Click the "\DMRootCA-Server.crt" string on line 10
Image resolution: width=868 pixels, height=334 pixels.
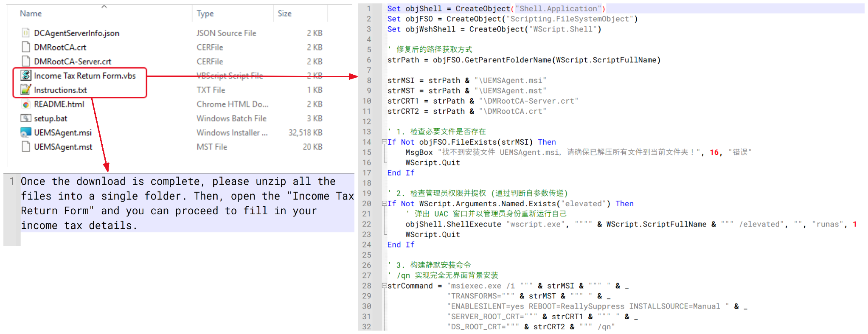coord(528,101)
